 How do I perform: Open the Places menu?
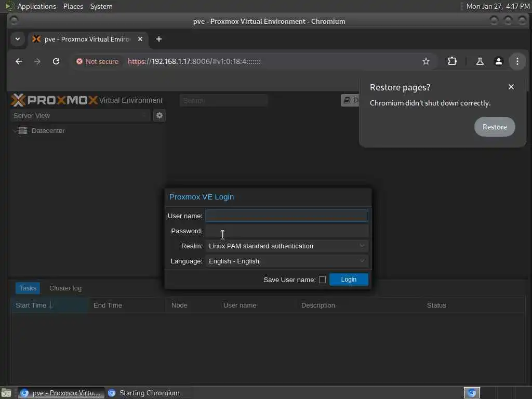tap(73, 6)
